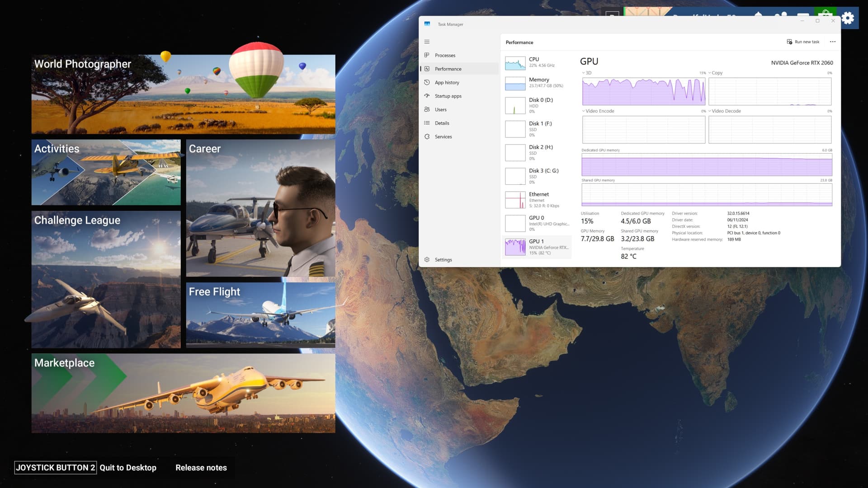Select the Ethernet graph entry

point(537,200)
